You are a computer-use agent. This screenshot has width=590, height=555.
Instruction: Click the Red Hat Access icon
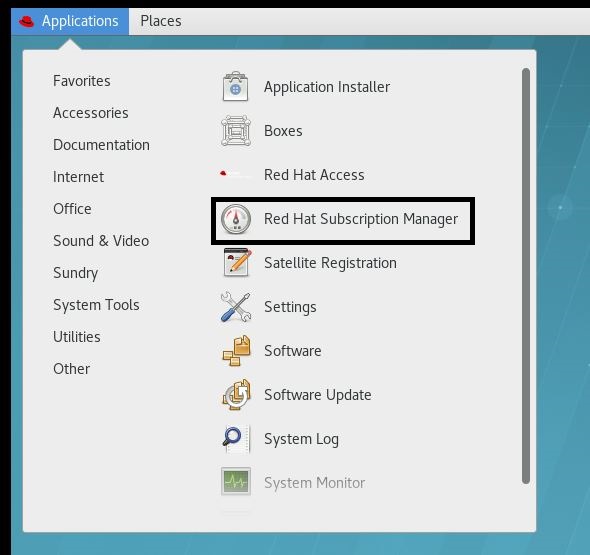236,175
